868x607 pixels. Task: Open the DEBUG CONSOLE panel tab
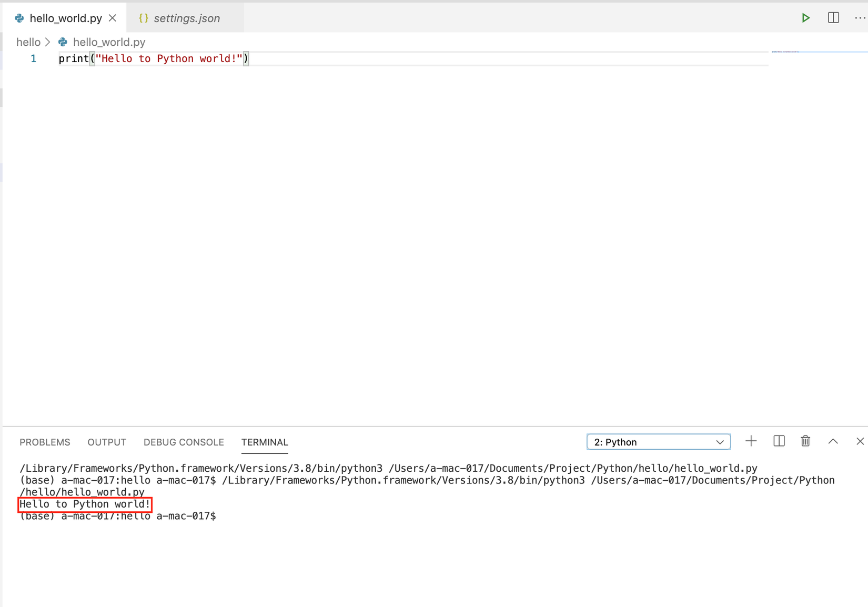pyautogui.click(x=184, y=442)
